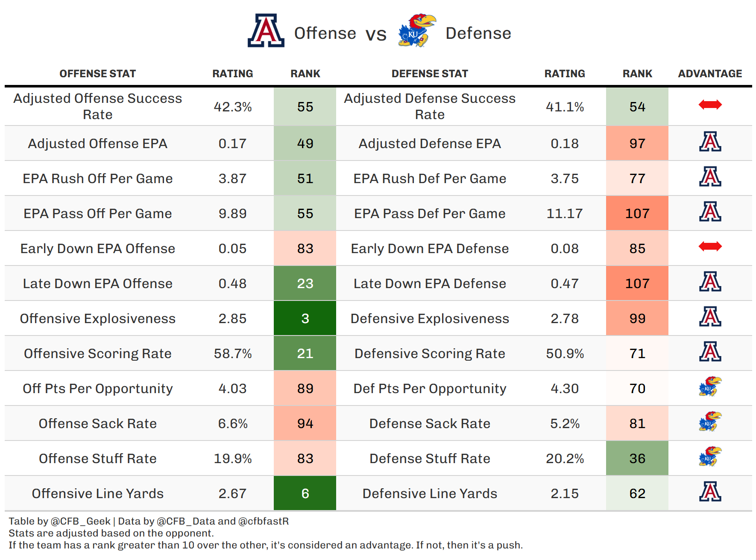756x560 pixels.
Task: Click the dark green rank 3 cell
Action: [x=305, y=318]
